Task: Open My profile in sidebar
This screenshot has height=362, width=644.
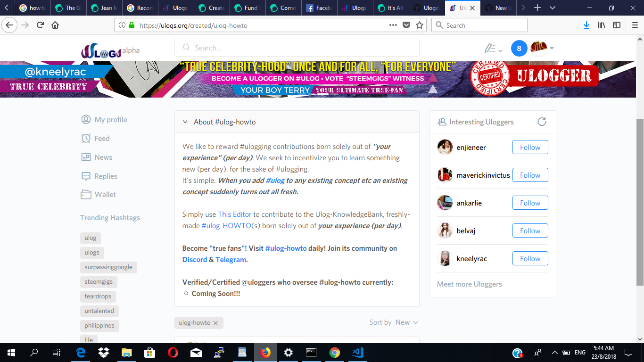Action: [x=104, y=119]
